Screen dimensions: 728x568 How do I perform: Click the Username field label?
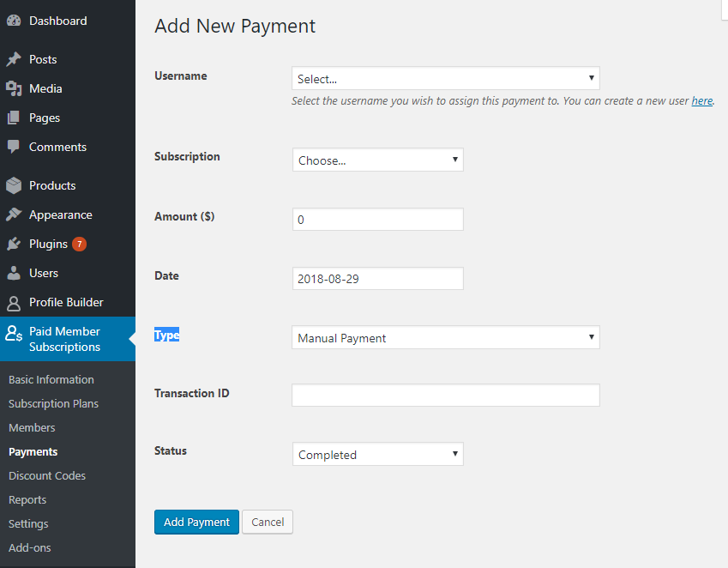pyautogui.click(x=181, y=76)
